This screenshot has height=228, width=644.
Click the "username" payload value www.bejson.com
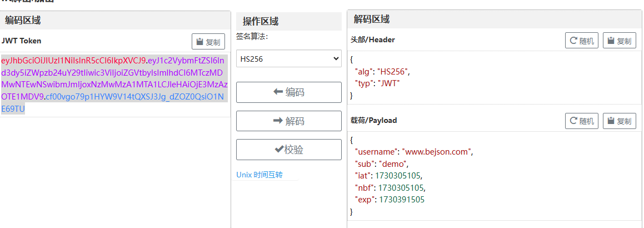coord(437,152)
